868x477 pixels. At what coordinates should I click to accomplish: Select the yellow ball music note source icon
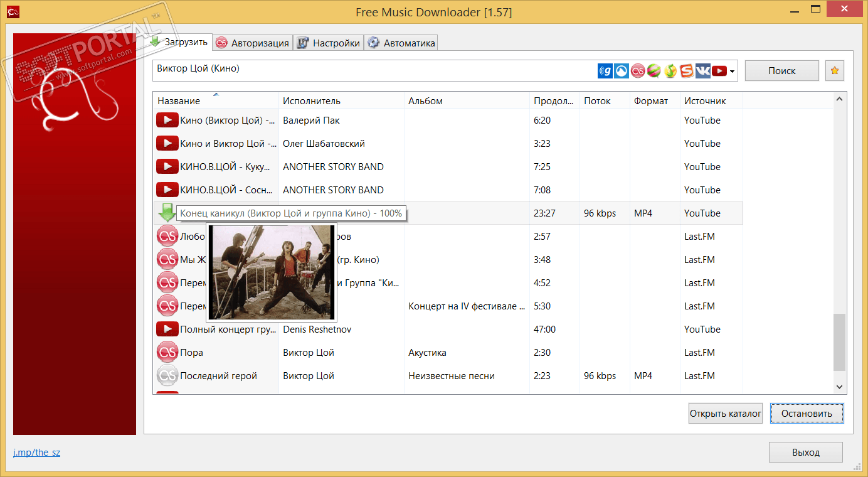pyautogui.click(x=670, y=71)
